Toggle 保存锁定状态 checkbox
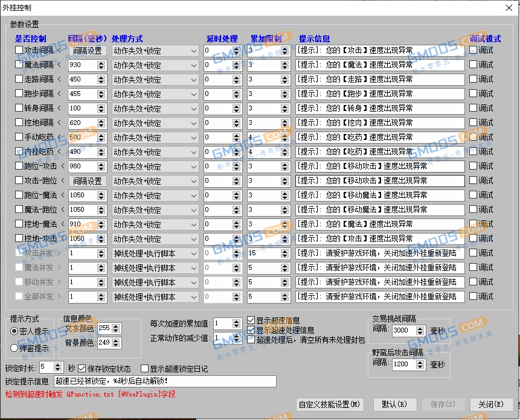This screenshot has height=420, width=520. [82, 368]
